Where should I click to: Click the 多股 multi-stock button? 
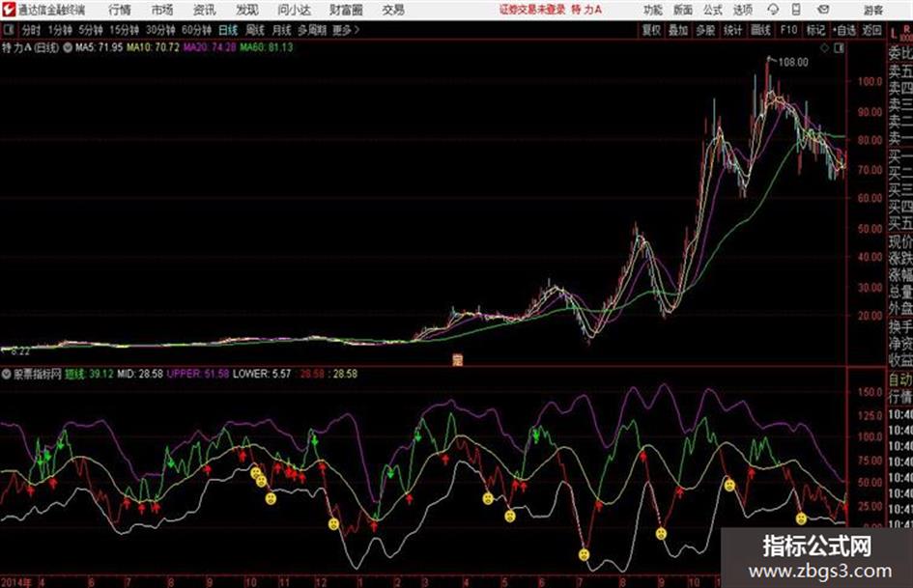pyautogui.click(x=705, y=30)
